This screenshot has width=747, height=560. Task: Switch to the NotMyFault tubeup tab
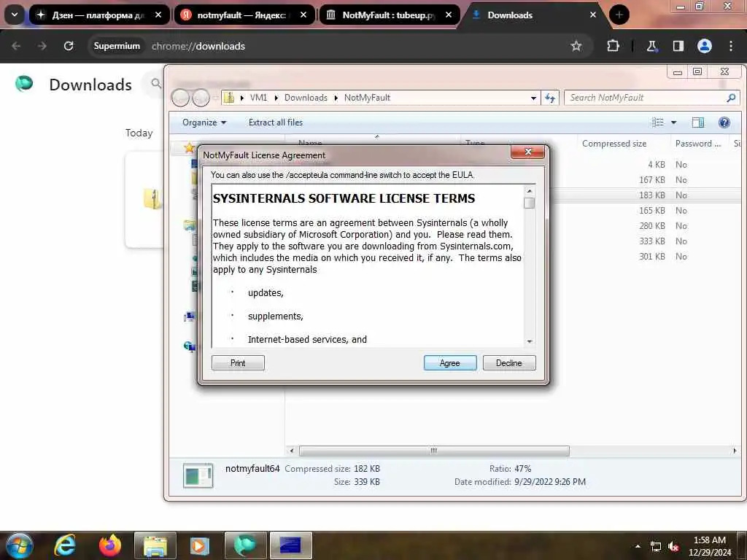click(x=388, y=15)
